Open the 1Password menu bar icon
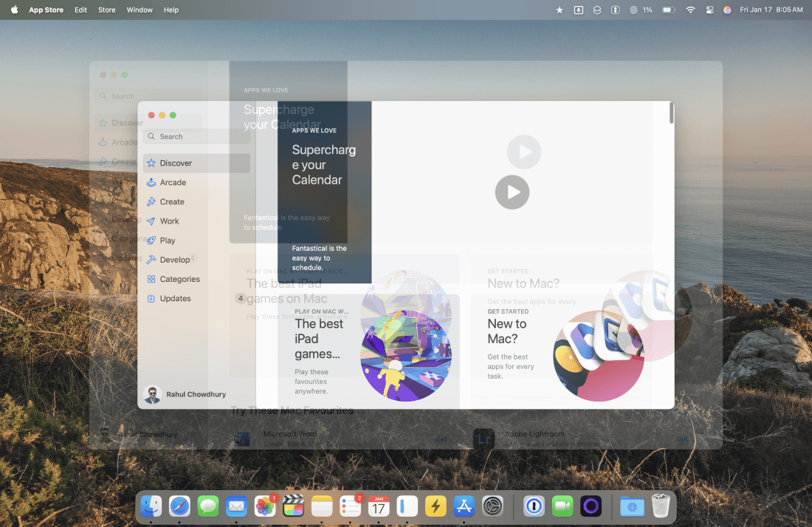812x527 pixels. [615, 10]
